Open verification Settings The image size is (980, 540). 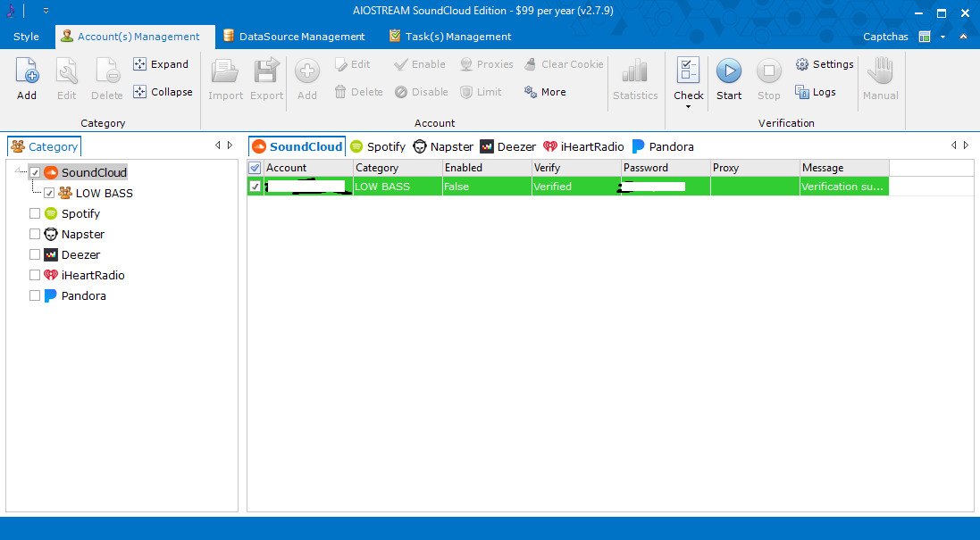825,64
